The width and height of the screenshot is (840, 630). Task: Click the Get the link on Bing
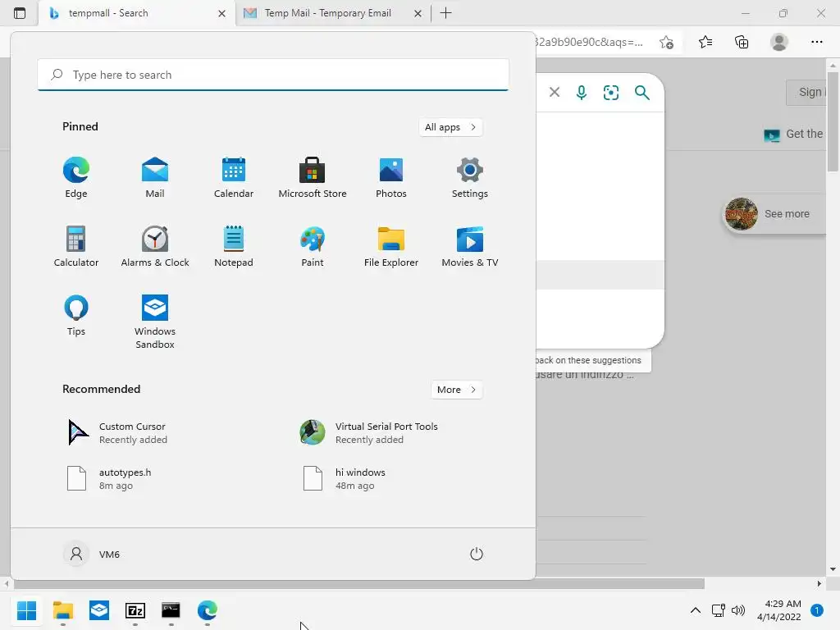(794, 134)
